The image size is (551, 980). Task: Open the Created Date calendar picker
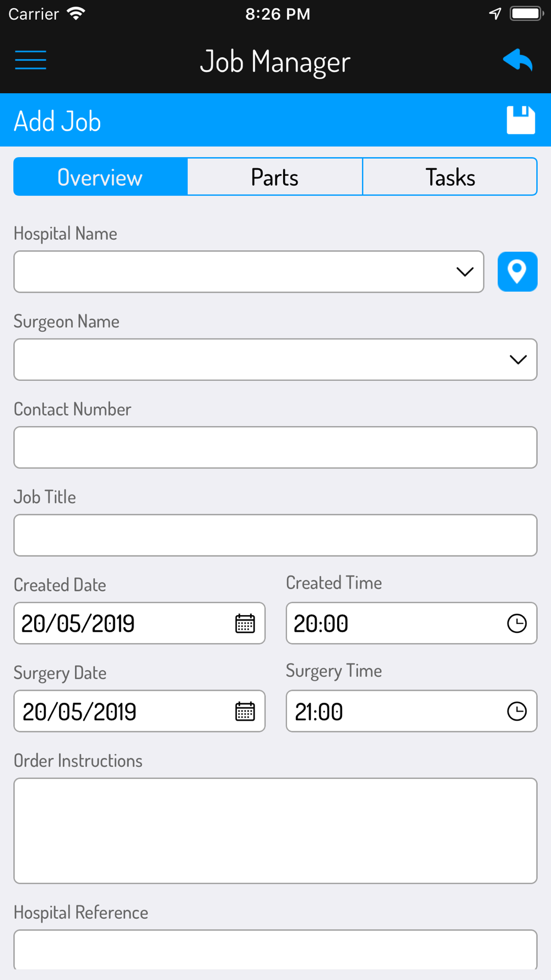[x=245, y=623]
